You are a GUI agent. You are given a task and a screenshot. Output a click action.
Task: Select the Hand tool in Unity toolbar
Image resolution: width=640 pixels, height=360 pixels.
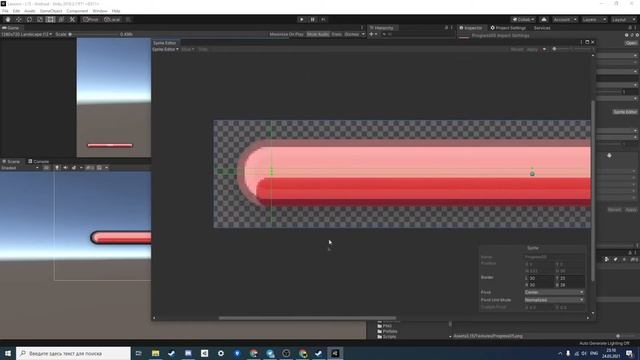8,19
